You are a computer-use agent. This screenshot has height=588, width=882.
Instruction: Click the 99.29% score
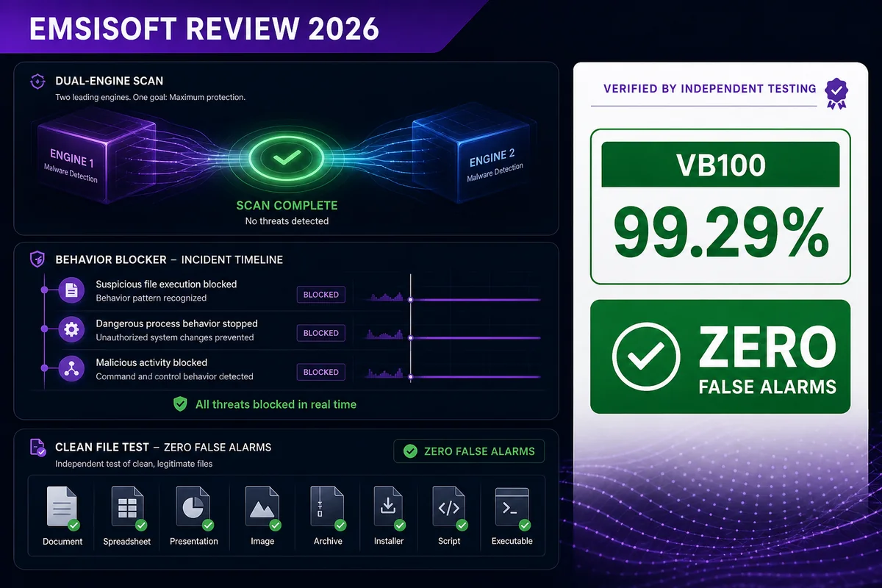tap(720, 234)
